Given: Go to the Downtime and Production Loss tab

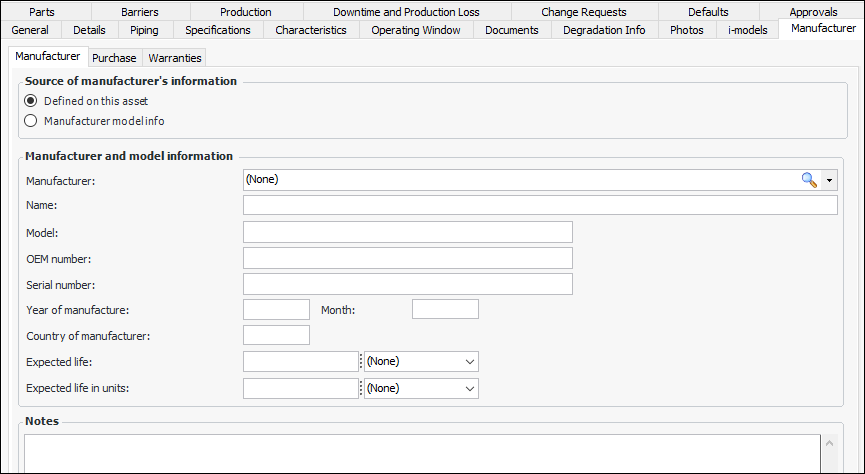Looking at the screenshot, I should pos(405,12).
